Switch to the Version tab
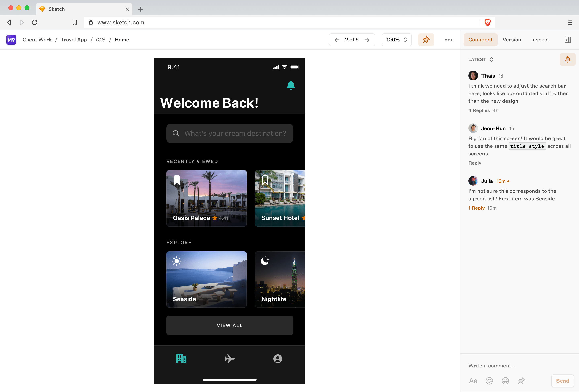579x392 pixels. click(512, 40)
